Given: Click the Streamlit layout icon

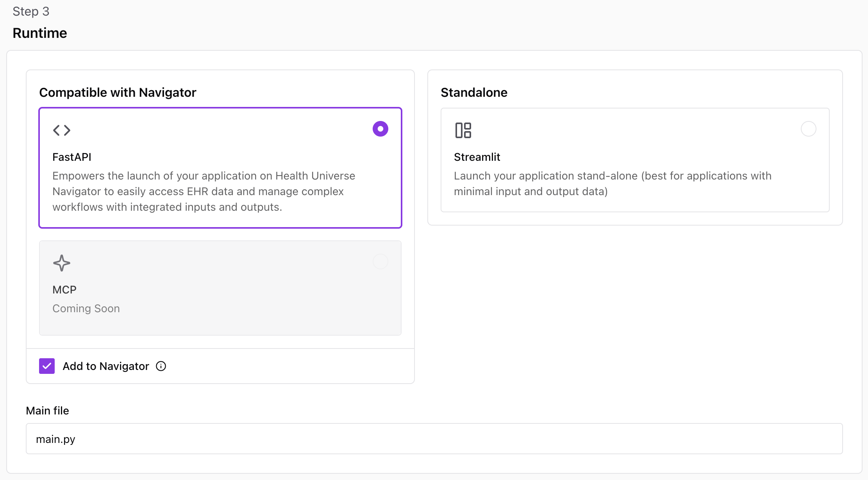Looking at the screenshot, I should pos(463,130).
